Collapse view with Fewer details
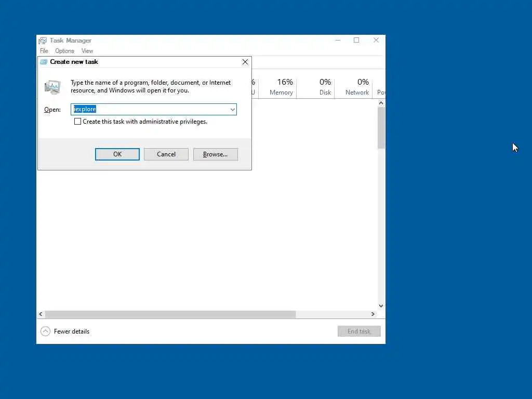 click(65, 331)
